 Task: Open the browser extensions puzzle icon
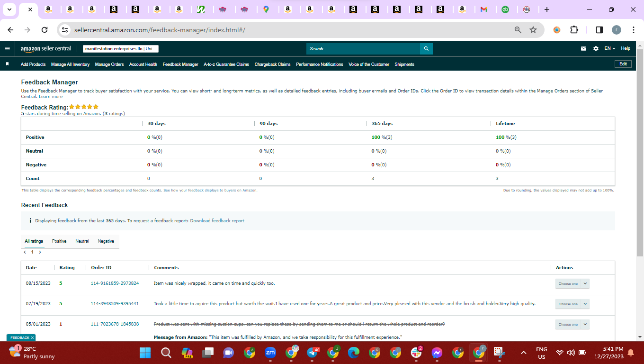[x=574, y=30]
